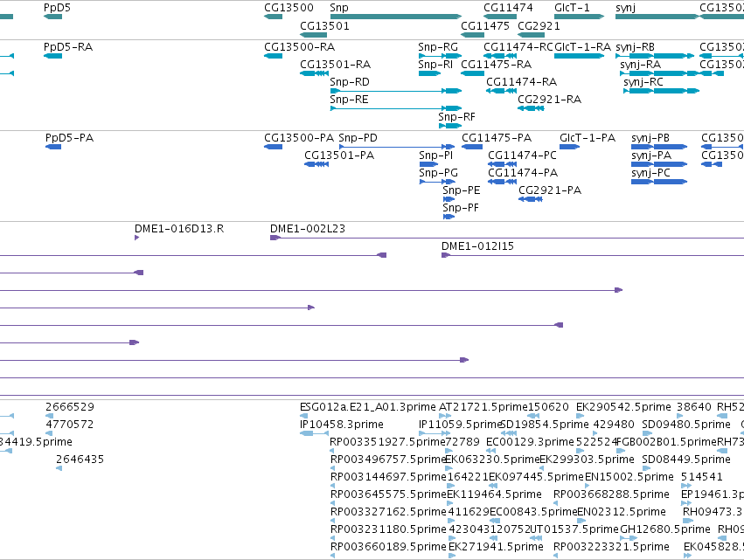Image resolution: width=744 pixels, height=560 pixels.
Task: Open the Snp-RI transcript label
Action: [435, 65]
